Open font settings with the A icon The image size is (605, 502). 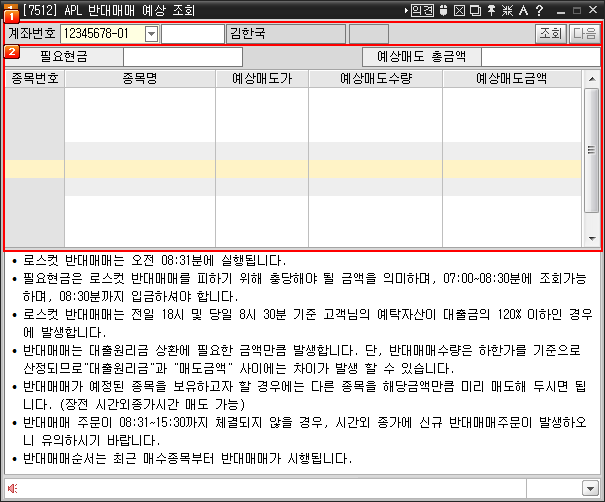pyautogui.click(x=524, y=10)
